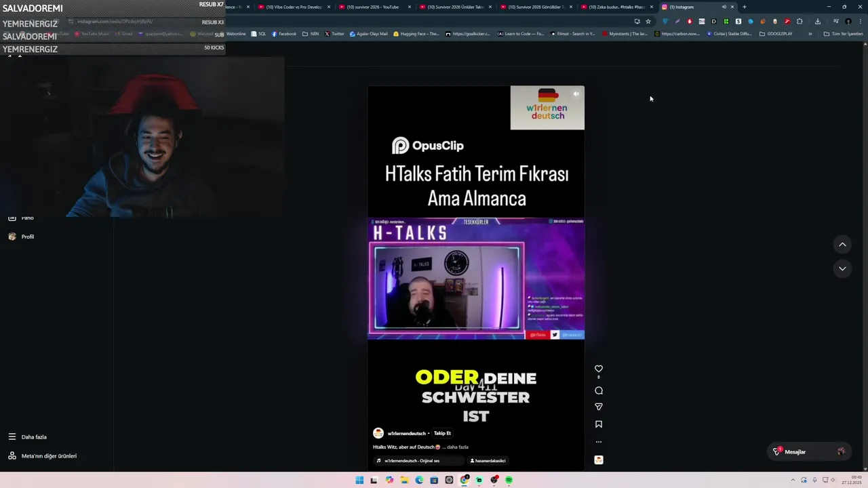The image size is (868, 488).
Task: Open Civitai Stable Diffusion bookmark
Action: 730,34
